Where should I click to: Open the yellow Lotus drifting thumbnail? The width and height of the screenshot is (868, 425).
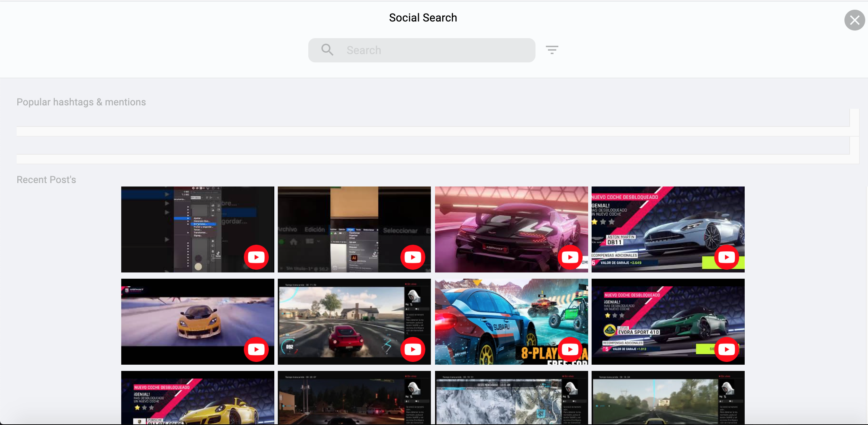pyautogui.click(x=198, y=322)
